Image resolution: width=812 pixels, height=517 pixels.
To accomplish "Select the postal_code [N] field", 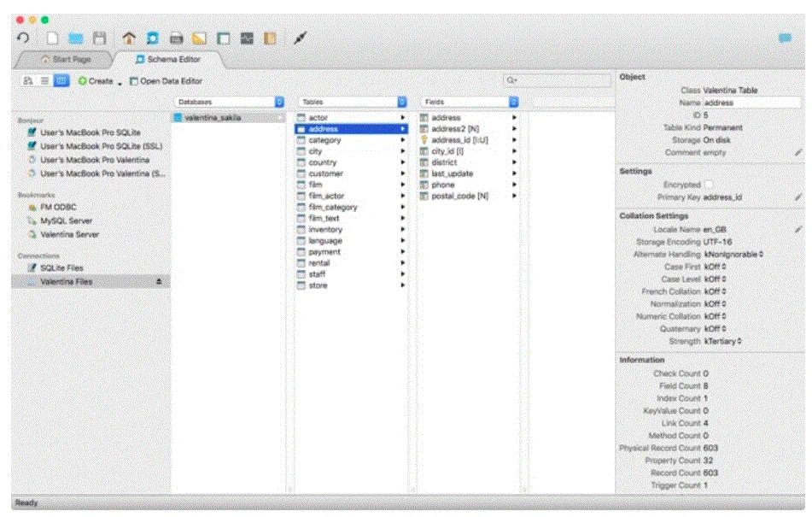I will [x=469, y=196].
